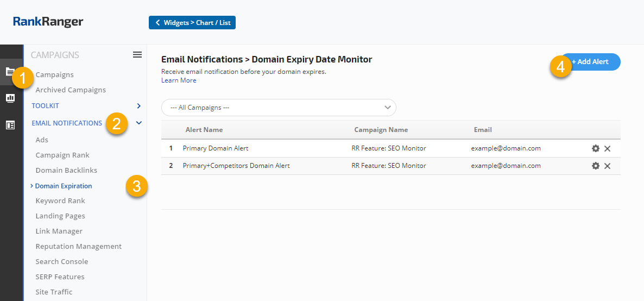The width and height of the screenshot is (644, 301).
Task: Open settings gear for Primary+Competitors Domain Alert
Action: [x=596, y=166]
